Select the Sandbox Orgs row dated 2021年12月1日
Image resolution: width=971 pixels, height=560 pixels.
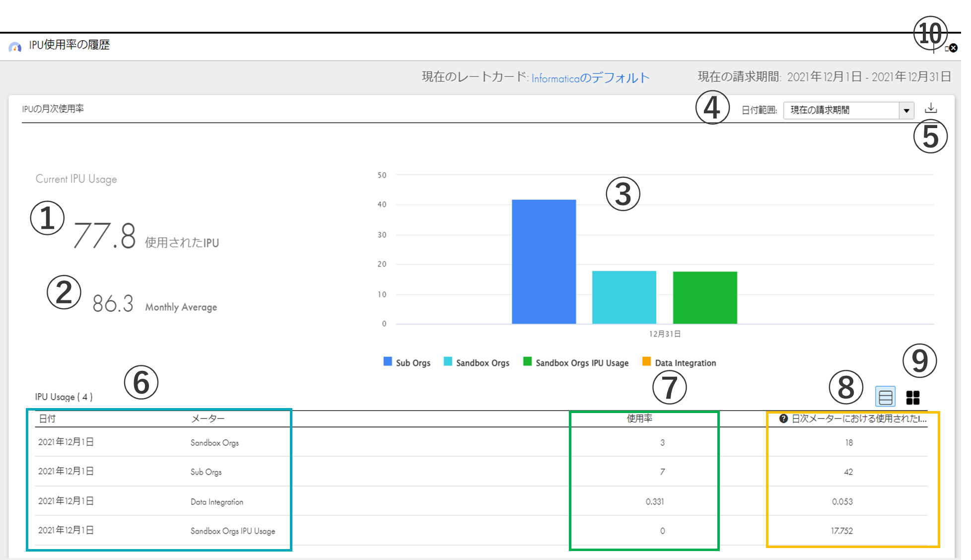[298, 442]
